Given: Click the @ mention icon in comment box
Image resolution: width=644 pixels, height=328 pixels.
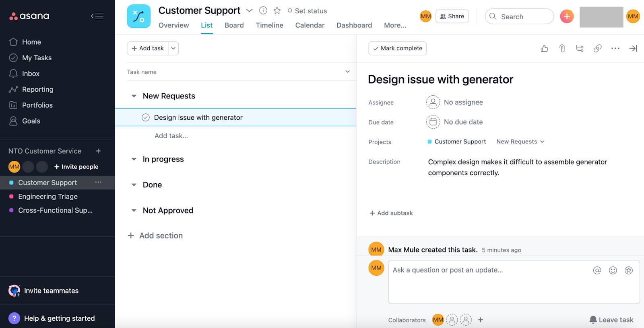Looking at the screenshot, I should click(597, 271).
